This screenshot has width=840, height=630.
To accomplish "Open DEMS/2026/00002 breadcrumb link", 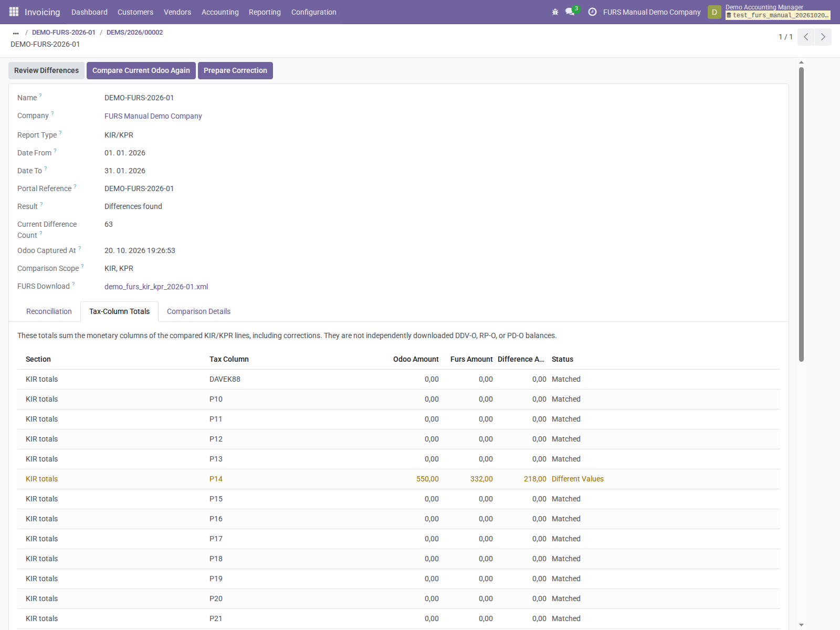I will (x=134, y=33).
